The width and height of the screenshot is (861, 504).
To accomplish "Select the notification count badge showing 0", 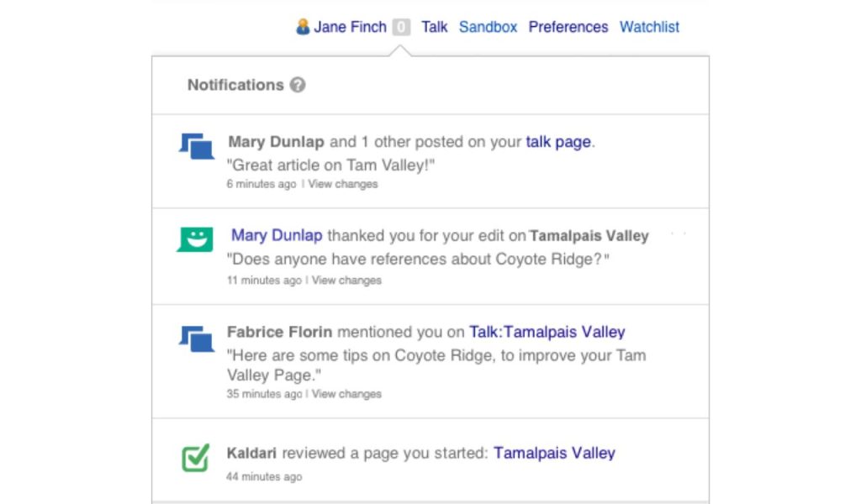I will click(x=400, y=27).
